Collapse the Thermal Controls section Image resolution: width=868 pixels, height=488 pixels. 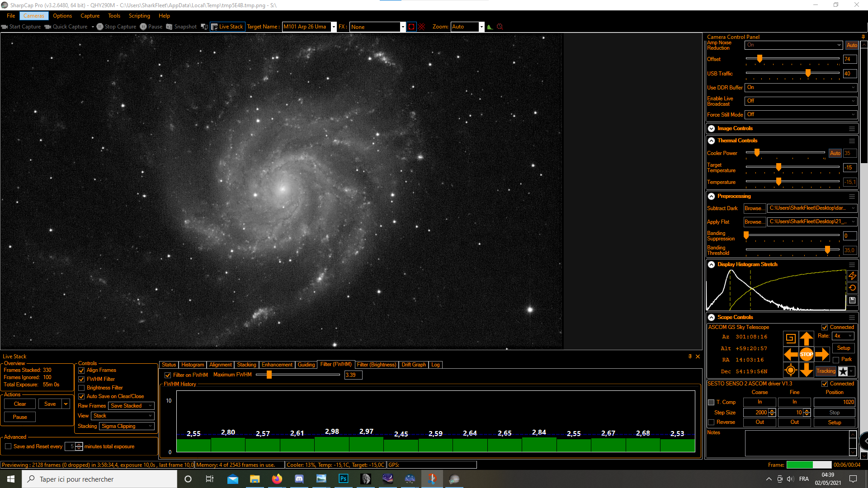(711, 141)
